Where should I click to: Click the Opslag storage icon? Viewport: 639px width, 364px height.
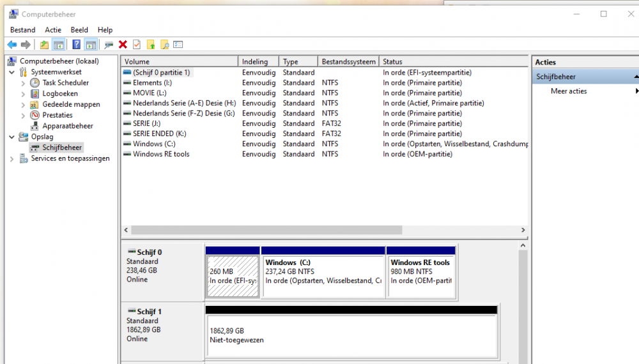[x=24, y=137]
